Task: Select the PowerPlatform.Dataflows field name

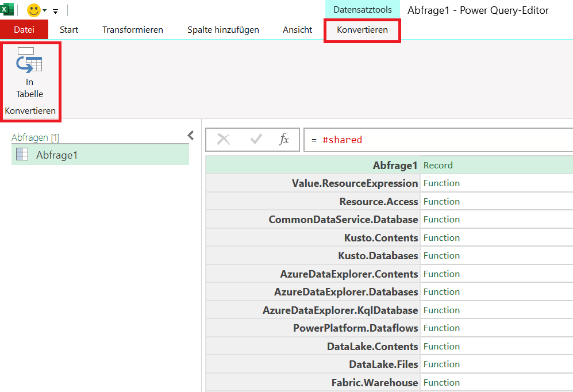Action: coord(313,328)
